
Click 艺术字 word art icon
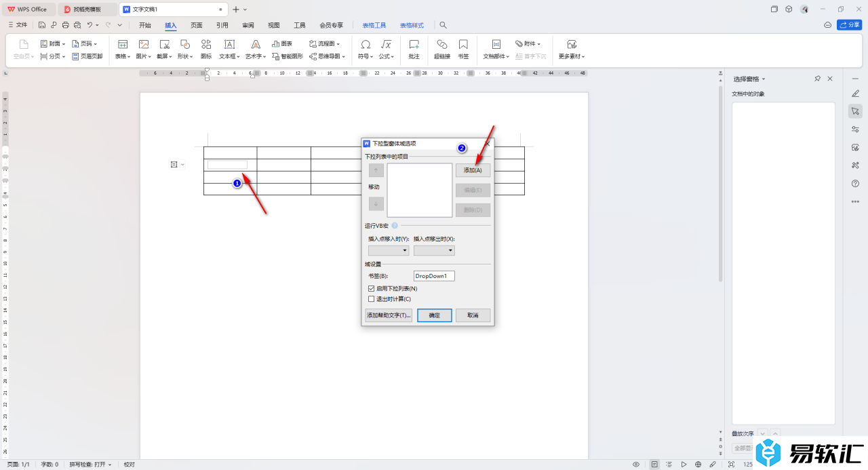256,44
